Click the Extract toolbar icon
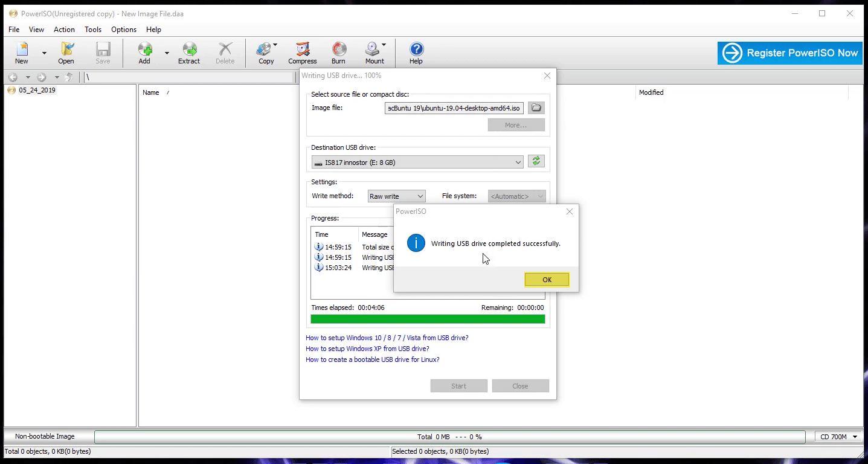Screen dimensions: 868x464 tap(189, 53)
